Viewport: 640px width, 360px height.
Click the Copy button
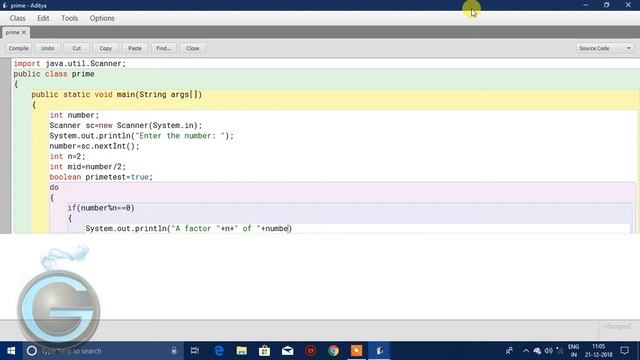click(105, 48)
